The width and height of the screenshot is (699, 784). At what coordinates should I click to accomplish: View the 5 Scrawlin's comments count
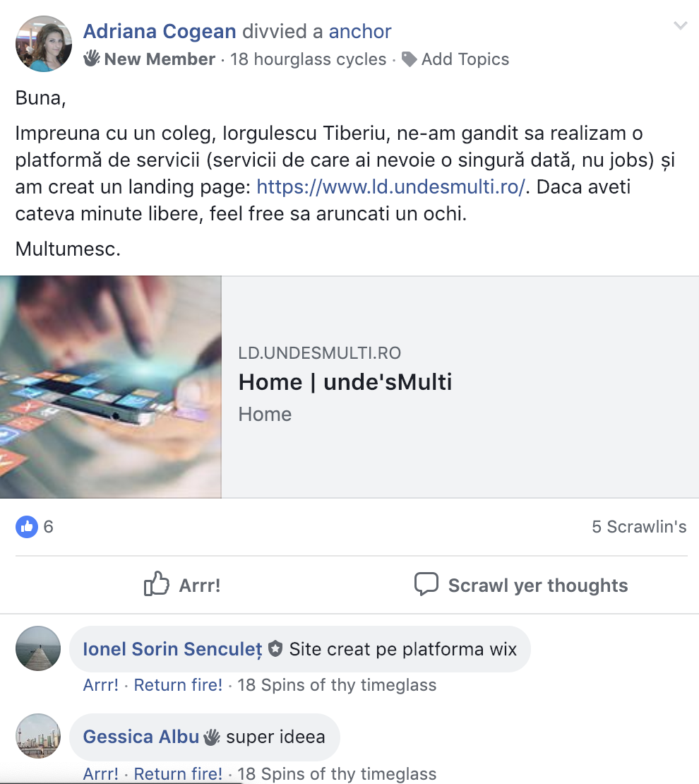point(639,526)
